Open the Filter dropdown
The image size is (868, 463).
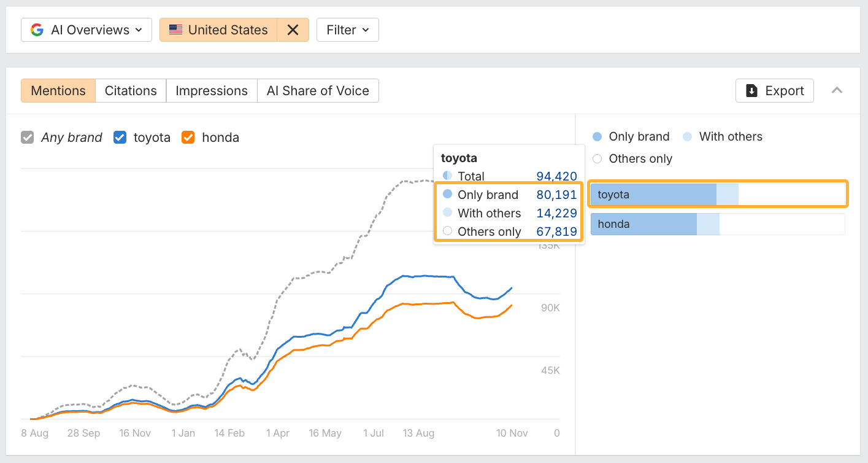[347, 29]
